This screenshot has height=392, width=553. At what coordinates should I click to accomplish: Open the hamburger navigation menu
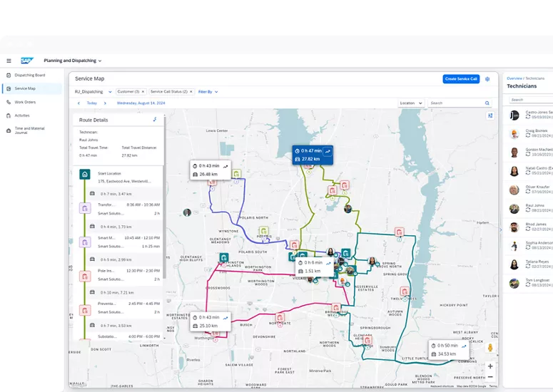pyautogui.click(x=9, y=61)
